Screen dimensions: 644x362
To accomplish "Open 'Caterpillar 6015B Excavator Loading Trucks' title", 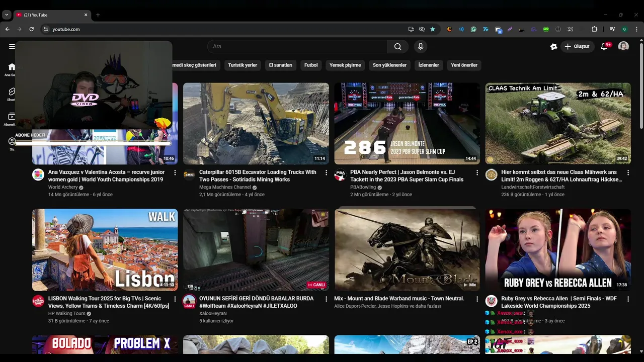I will point(258,175).
